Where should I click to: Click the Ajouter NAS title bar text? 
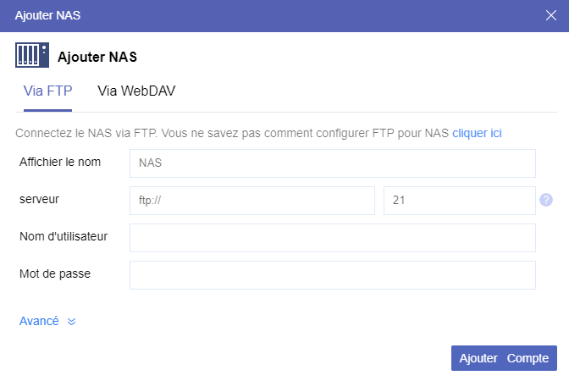coord(48,15)
